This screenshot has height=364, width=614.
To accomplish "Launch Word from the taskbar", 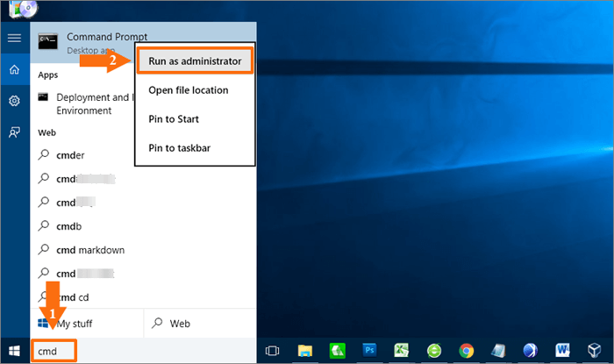I will pyautogui.click(x=562, y=350).
